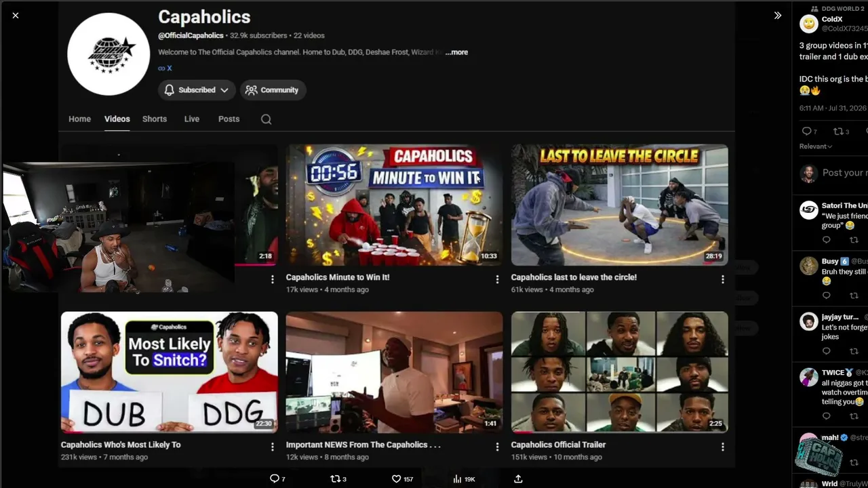
Task: Open 'Important NEWS From The Capaholics' title
Action: pyautogui.click(x=363, y=445)
